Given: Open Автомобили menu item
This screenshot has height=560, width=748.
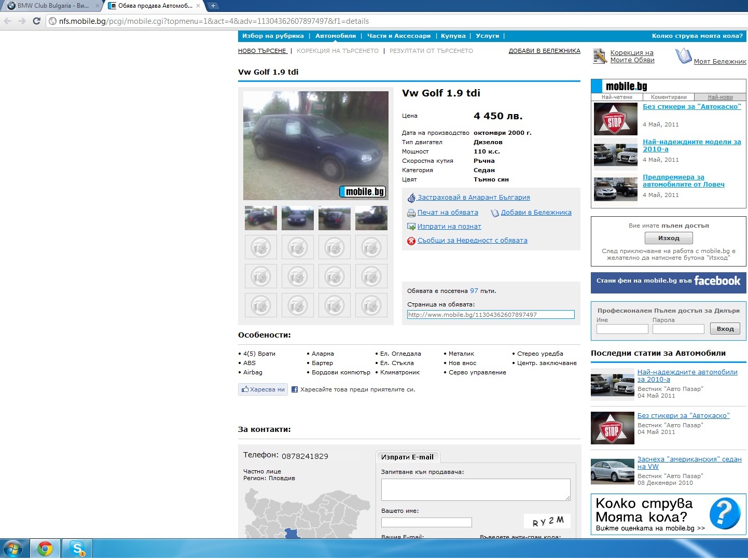Looking at the screenshot, I should [336, 36].
